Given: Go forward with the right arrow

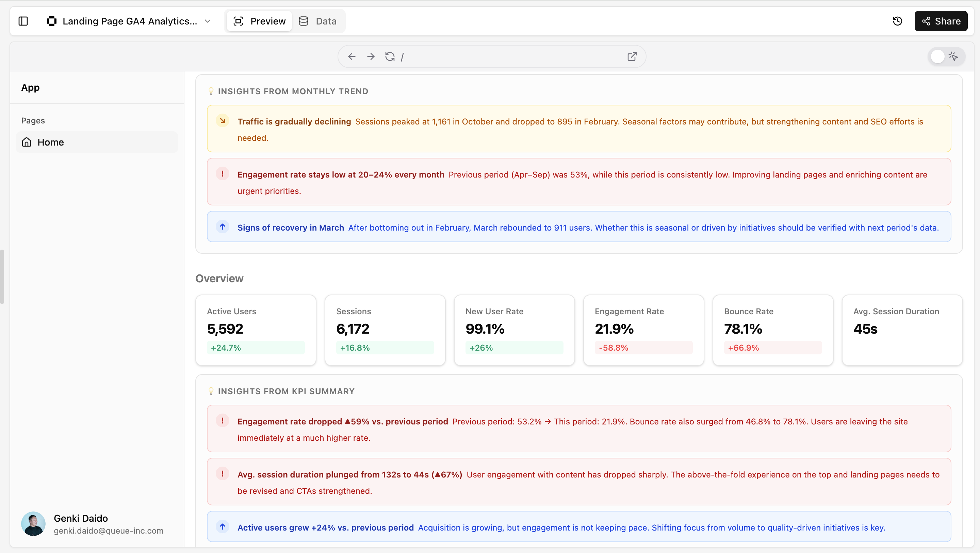Looking at the screenshot, I should pyautogui.click(x=371, y=57).
